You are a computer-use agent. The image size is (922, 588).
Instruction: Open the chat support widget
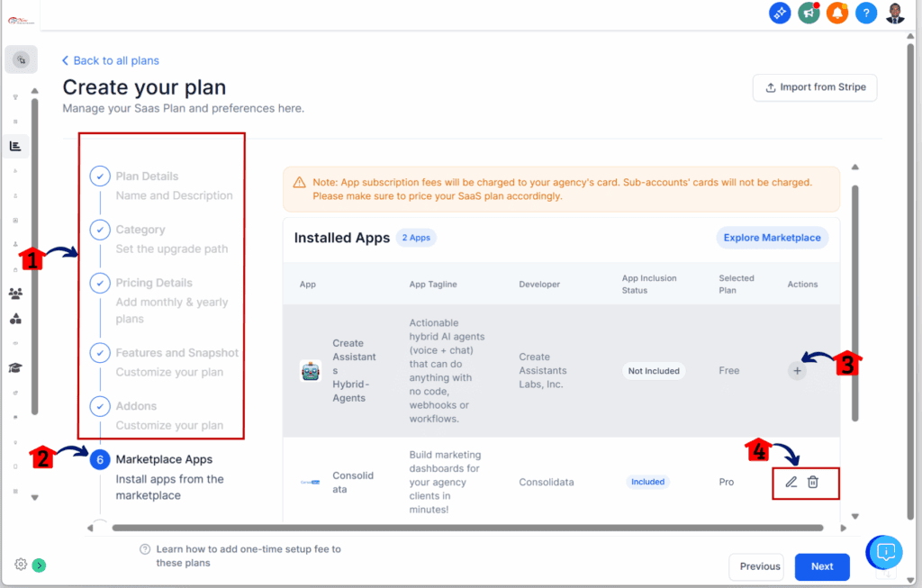(x=884, y=552)
